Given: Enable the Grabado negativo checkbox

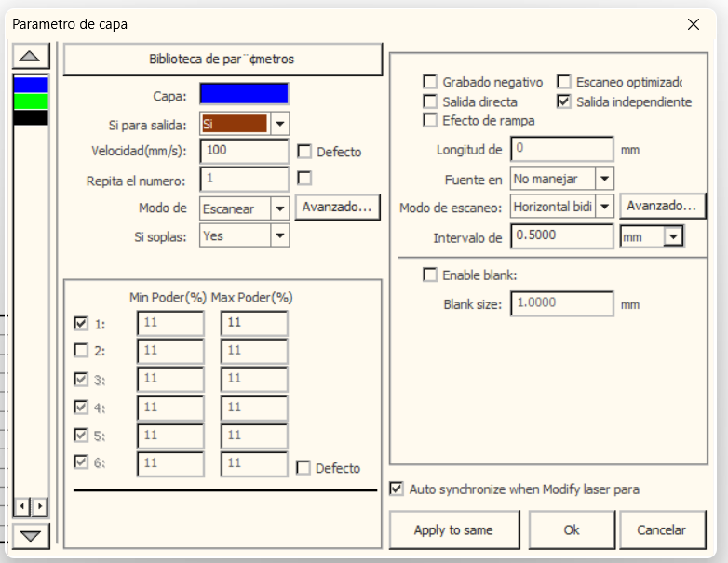Looking at the screenshot, I should (x=430, y=82).
